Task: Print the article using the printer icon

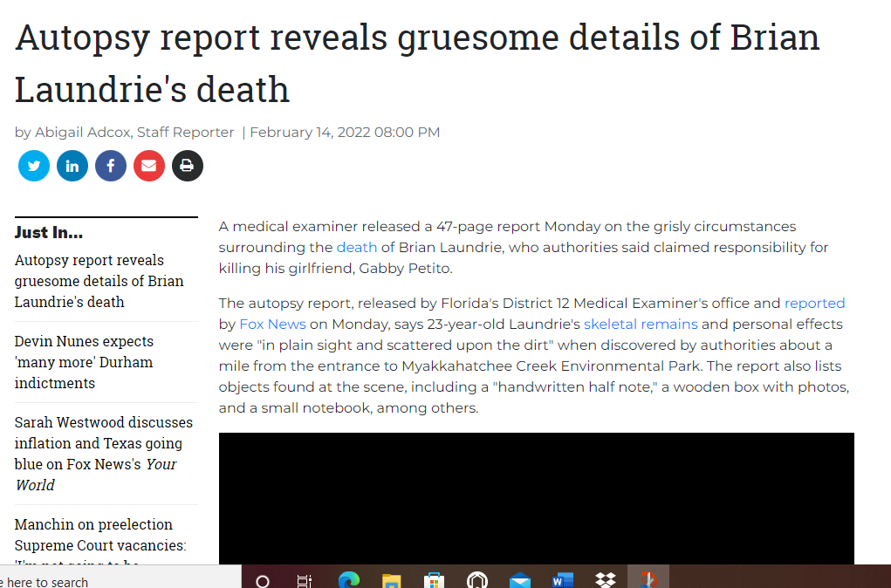Action: click(188, 166)
